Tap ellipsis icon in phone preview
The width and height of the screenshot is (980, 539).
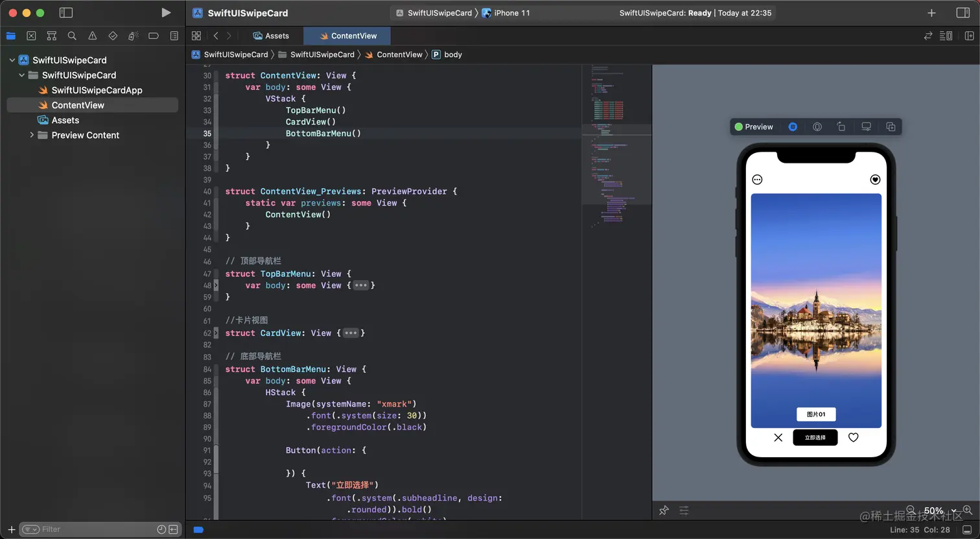point(757,180)
